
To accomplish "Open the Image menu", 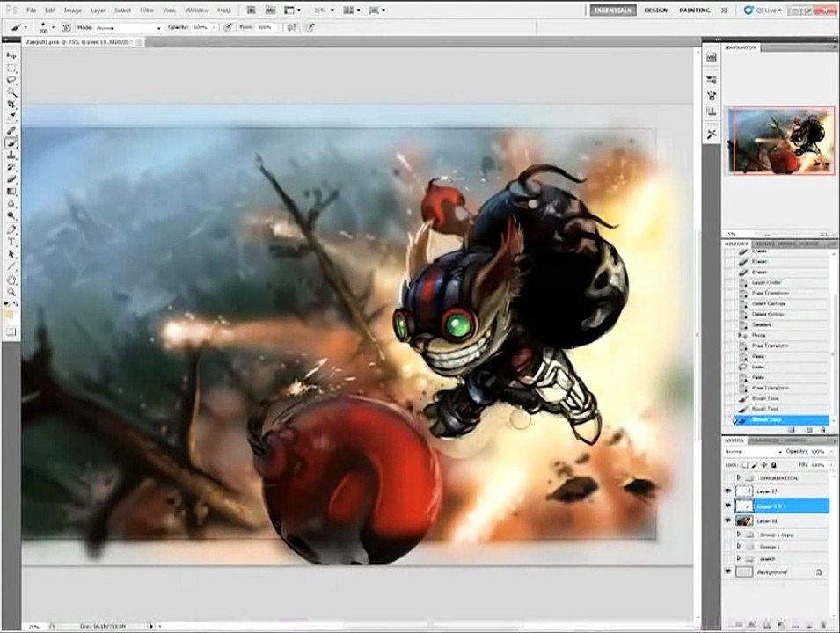I will coord(72,11).
